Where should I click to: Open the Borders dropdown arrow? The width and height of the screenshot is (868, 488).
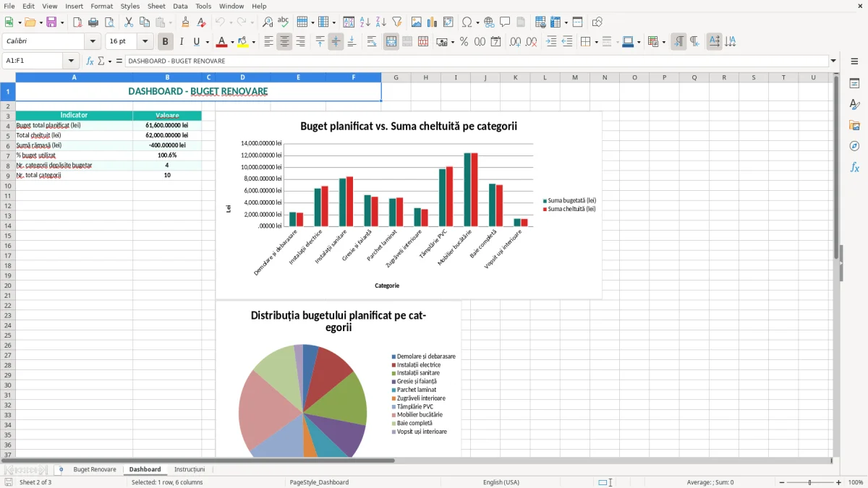[596, 42]
